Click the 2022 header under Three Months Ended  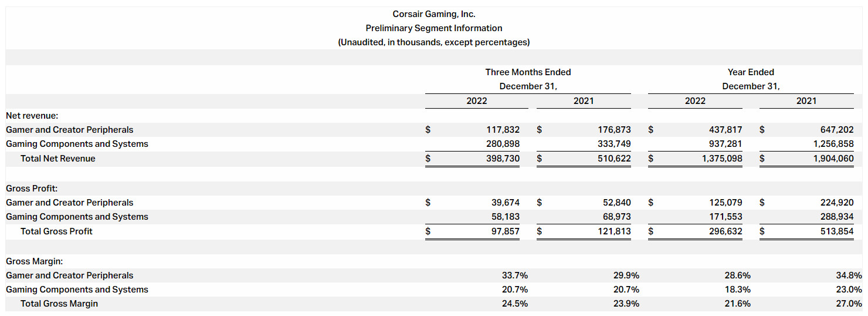tap(477, 101)
